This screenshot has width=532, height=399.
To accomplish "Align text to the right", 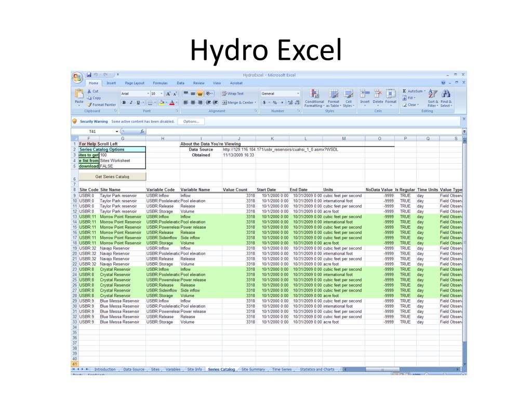I will coord(200,102).
